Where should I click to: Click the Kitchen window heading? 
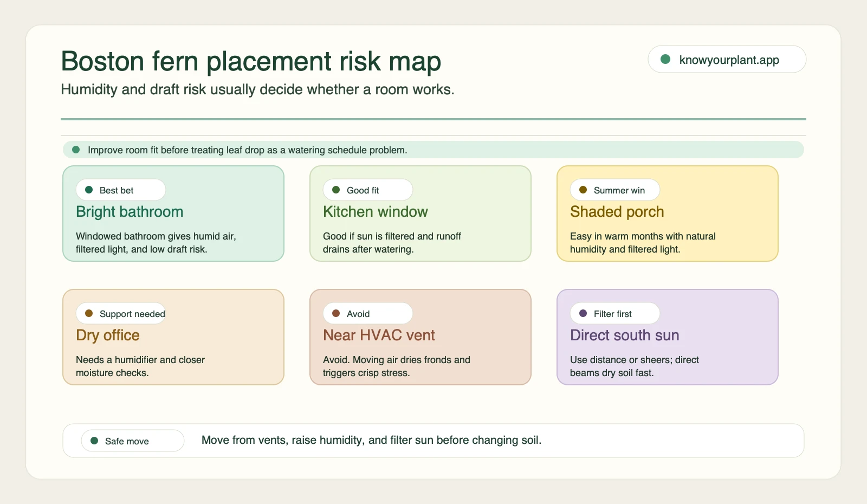pos(376,212)
